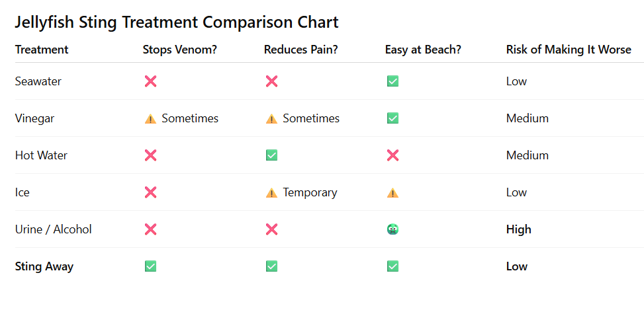Click the Sting Away row label
This screenshot has height=312, width=644.
pos(44,266)
